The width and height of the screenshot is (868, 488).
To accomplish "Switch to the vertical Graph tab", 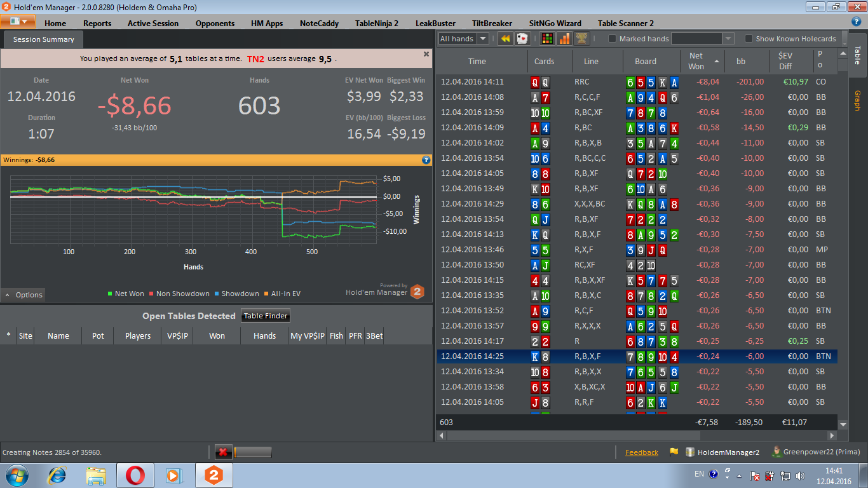I will pyautogui.click(x=857, y=100).
